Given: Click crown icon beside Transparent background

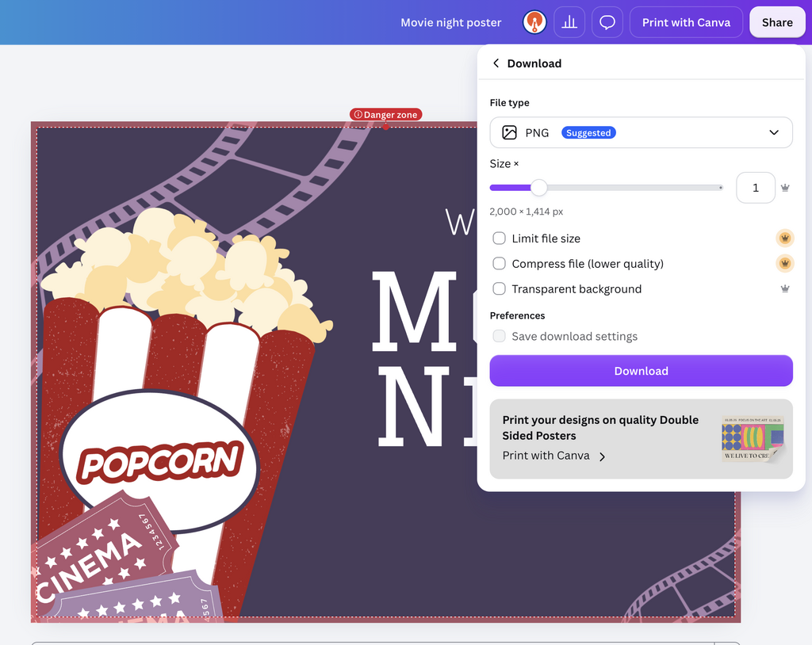Looking at the screenshot, I should 785,289.
